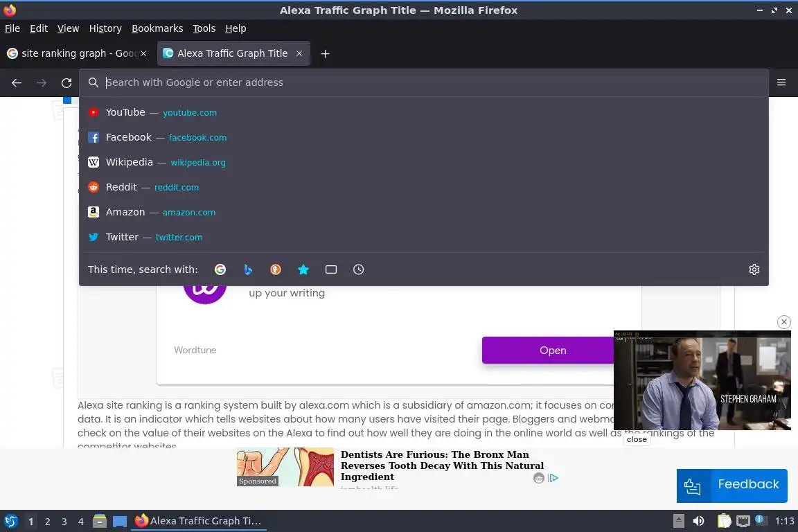Select the Twitter suggestion
Viewport: 798px width, 532px height.
click(x=423, y=237)
